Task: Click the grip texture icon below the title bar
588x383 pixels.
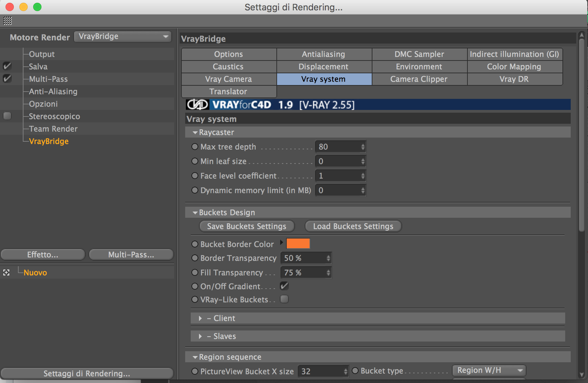Action: 8,21
